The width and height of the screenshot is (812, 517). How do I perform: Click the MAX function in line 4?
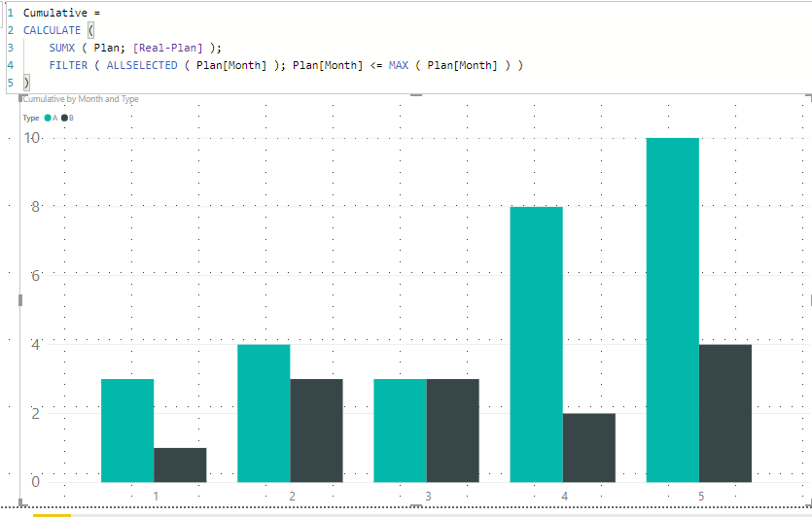(399, 66)
